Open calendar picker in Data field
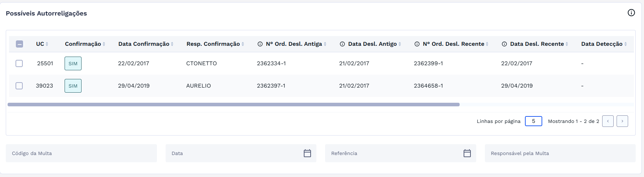 click(x=307, y=153)
